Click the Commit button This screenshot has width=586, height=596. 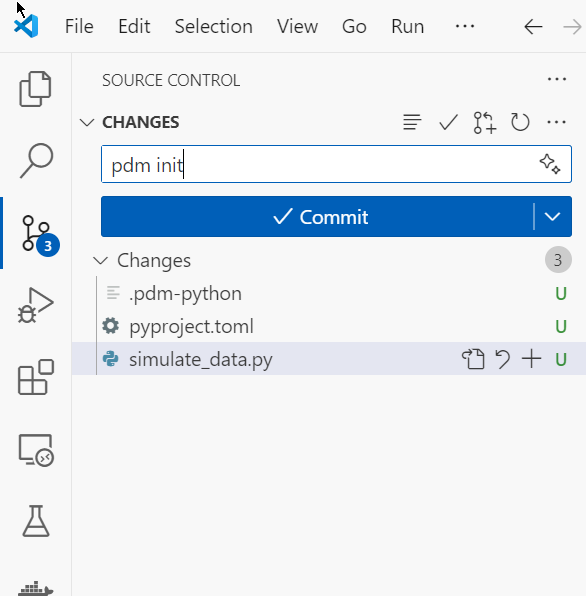(317, 217)
